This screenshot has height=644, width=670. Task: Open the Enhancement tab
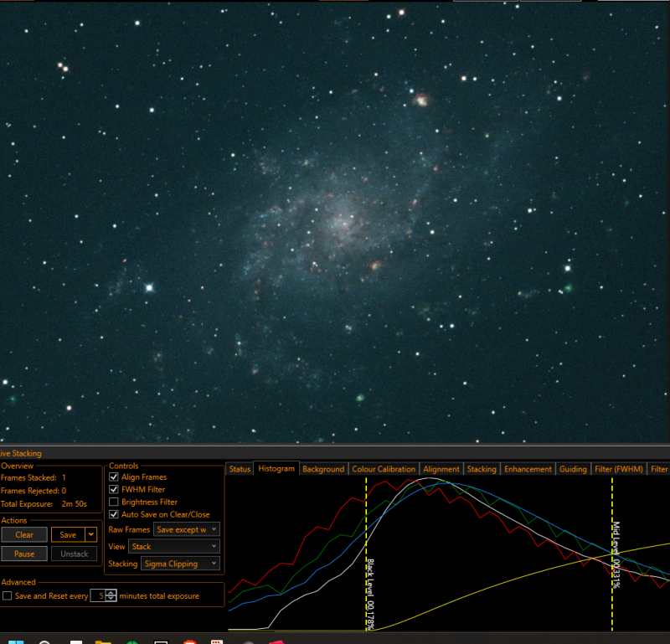[528, 470]
